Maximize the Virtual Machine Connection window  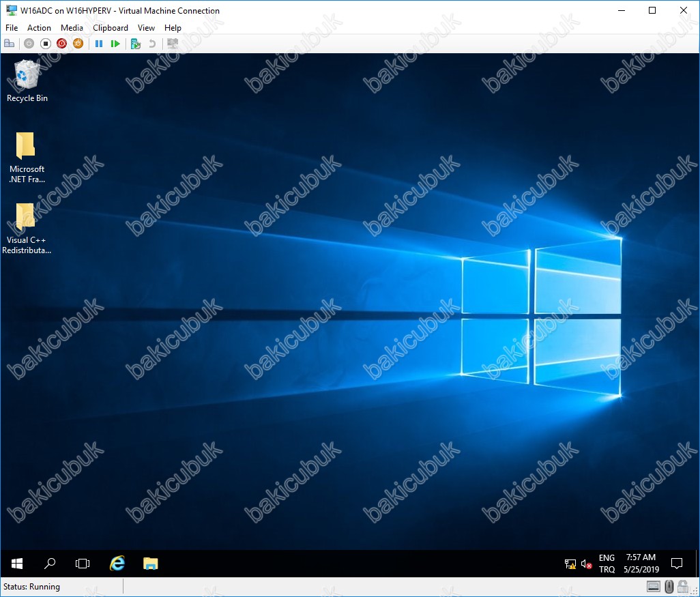[x=652, y=10]
